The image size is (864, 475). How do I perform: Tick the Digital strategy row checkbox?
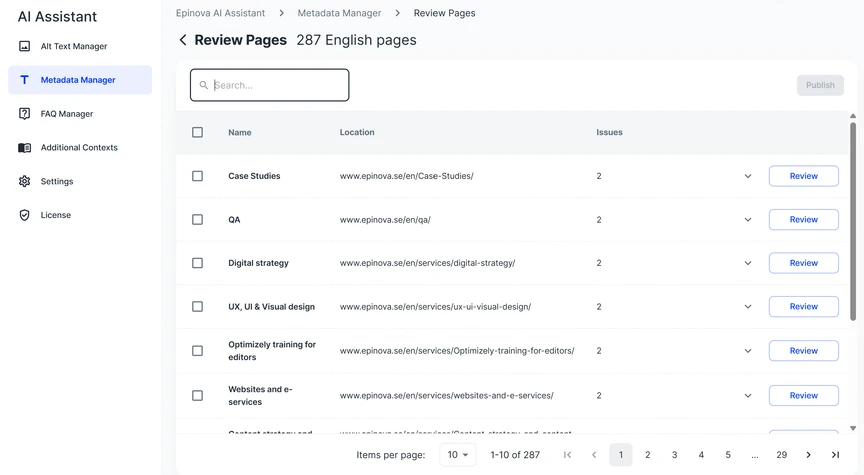197,263
